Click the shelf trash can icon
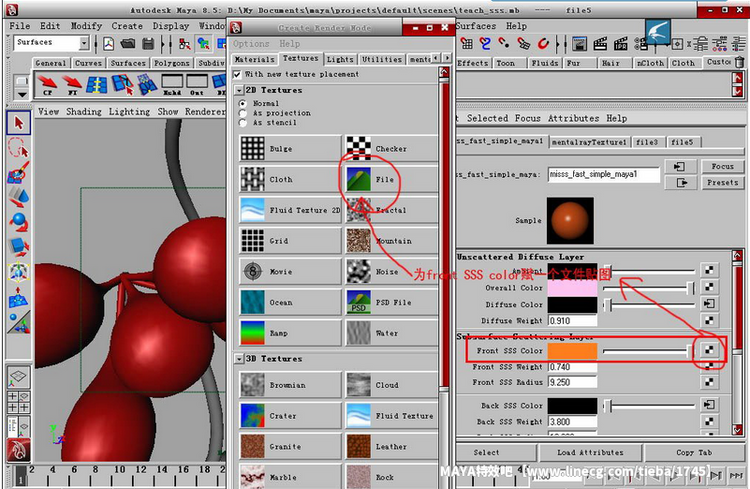The image size is (750, 489). [x=739, y=62]
